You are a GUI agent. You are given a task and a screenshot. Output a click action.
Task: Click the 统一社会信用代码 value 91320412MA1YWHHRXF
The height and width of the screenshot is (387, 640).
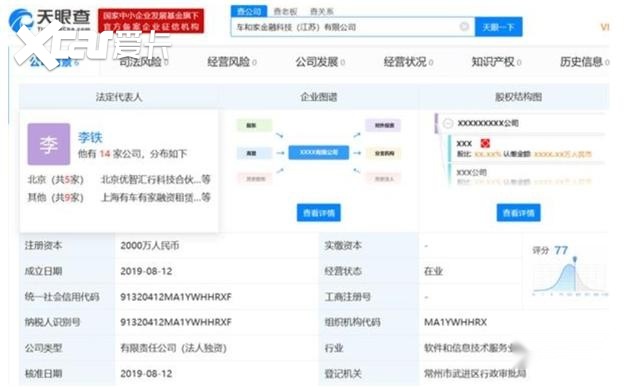(176, 297)
